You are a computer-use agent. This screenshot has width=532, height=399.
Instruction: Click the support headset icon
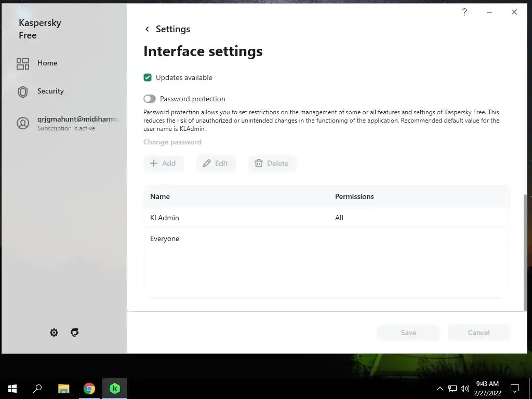pyautogui.click(x=75, y=332)
